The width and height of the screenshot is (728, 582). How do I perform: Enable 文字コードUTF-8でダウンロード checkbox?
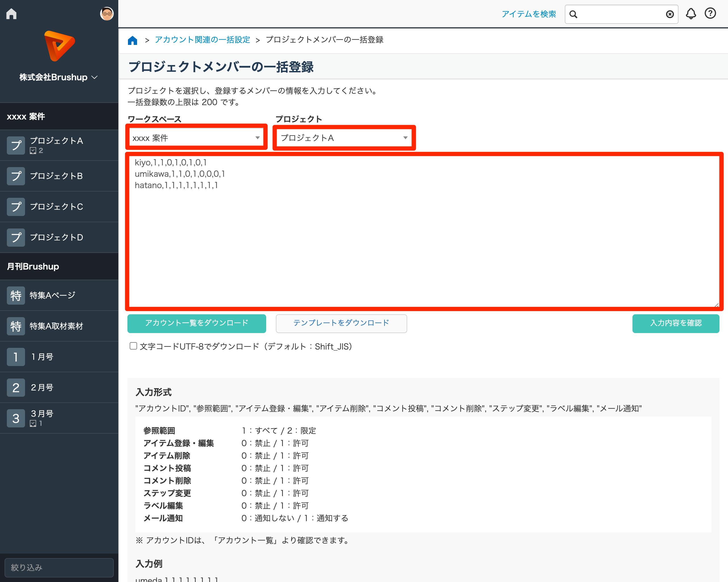click(133, 346)
